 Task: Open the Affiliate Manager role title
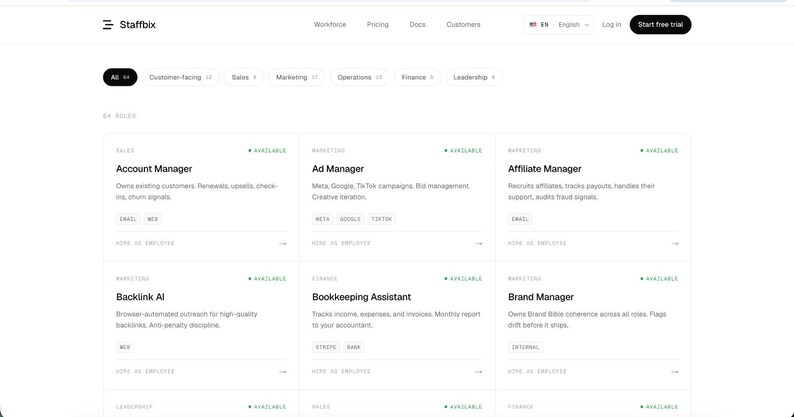tap(544, 169)
